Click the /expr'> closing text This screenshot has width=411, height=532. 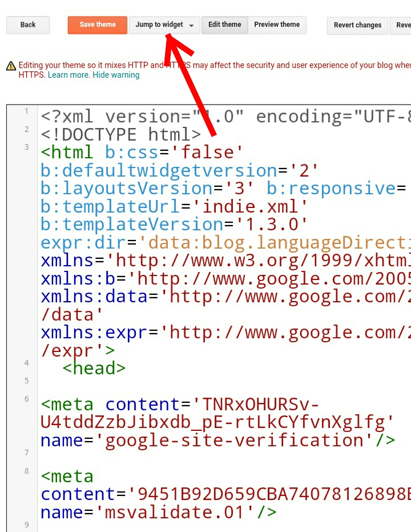(78, 350)
